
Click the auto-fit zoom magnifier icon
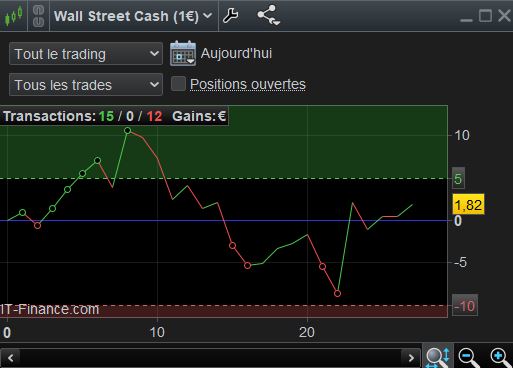click(438, 357)
